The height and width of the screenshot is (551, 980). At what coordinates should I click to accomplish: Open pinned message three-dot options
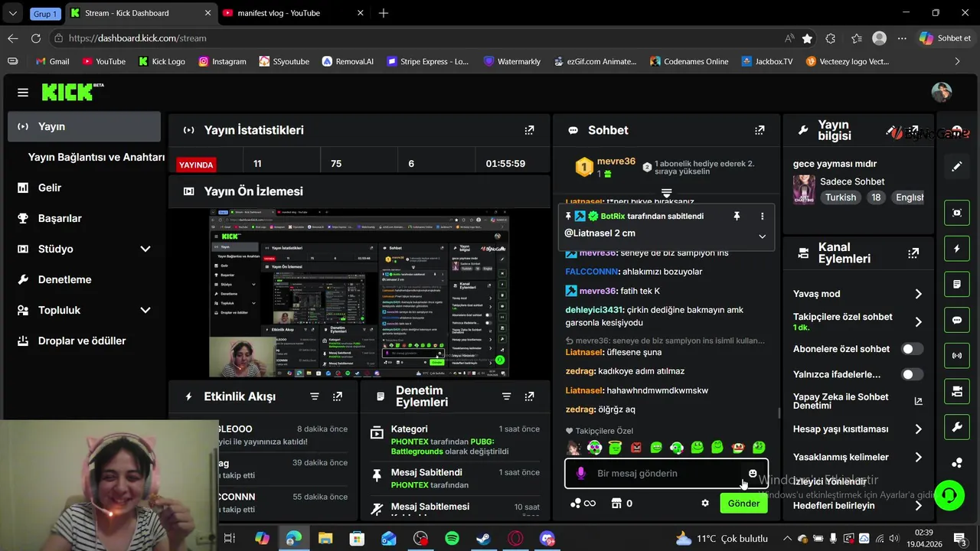[762, 217]
